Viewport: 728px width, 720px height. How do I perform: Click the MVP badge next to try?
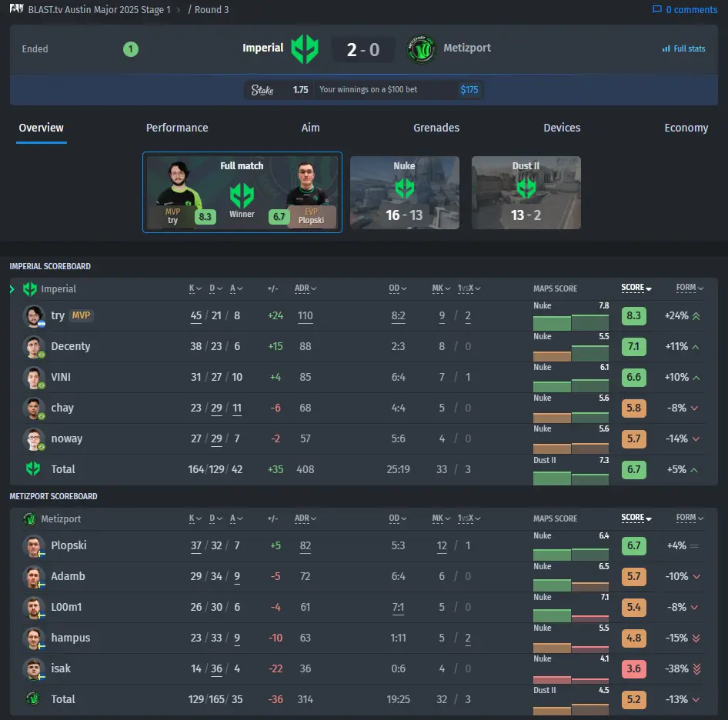click(x=81, y=315)
